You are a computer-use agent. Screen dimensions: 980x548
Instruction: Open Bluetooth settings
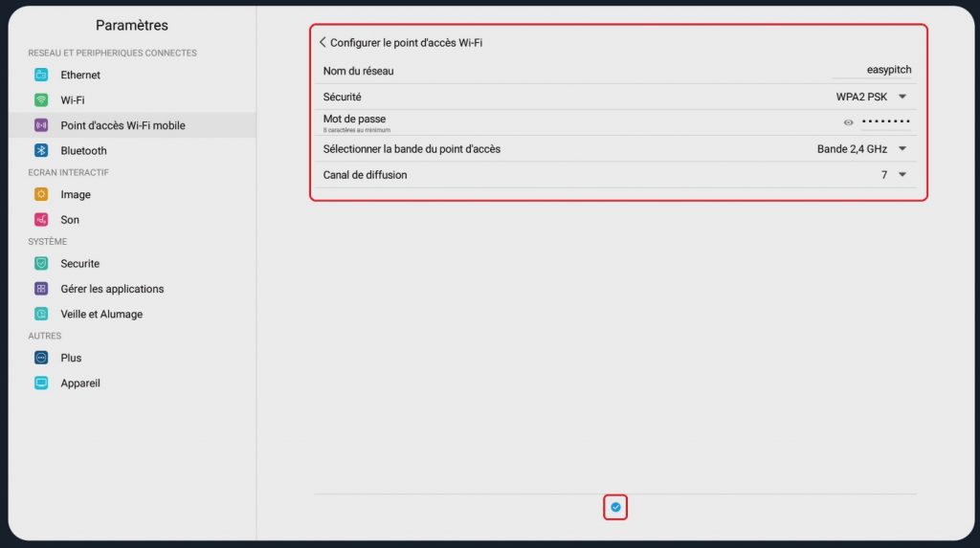(x=132, y=150)
